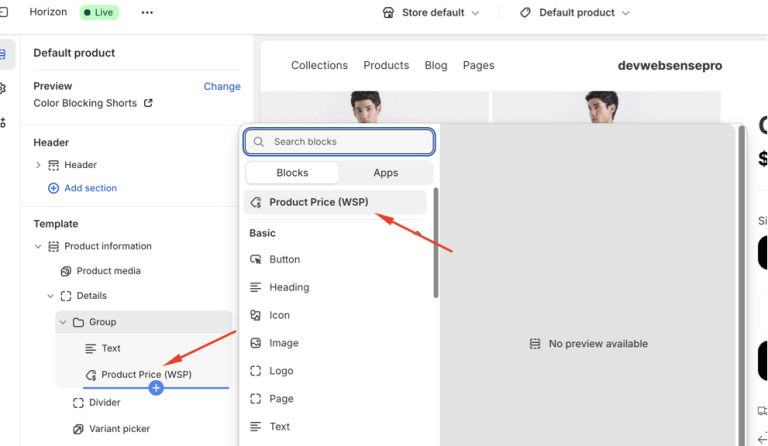The height and width of the screenshot is (446, 768).
Task: Choose Product Price (WSP) in block picker
Action: pyautogui.click(x=335, y=202)
